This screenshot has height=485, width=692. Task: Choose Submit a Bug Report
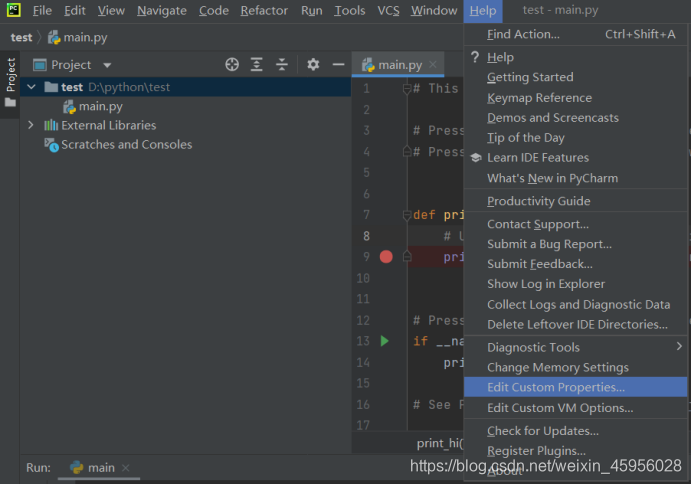(x=576, y=244)
